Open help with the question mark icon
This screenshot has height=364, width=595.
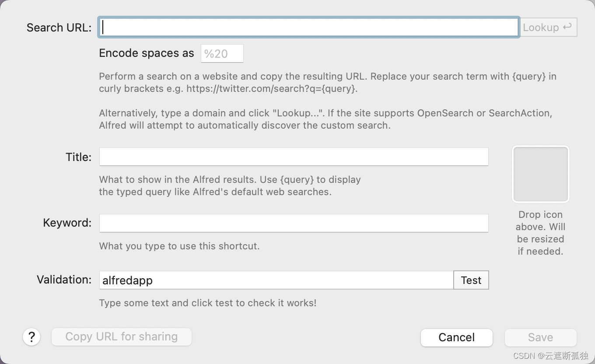31,337
